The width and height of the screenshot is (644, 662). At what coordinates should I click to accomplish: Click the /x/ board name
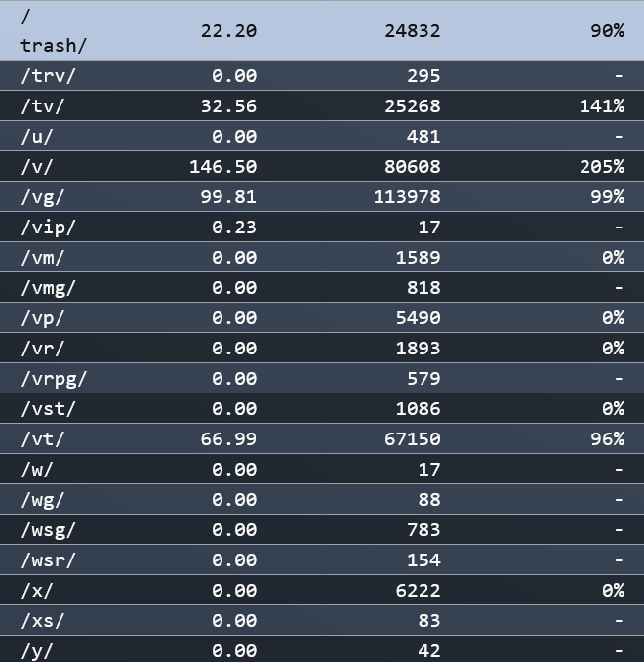[x=37, y=590]
